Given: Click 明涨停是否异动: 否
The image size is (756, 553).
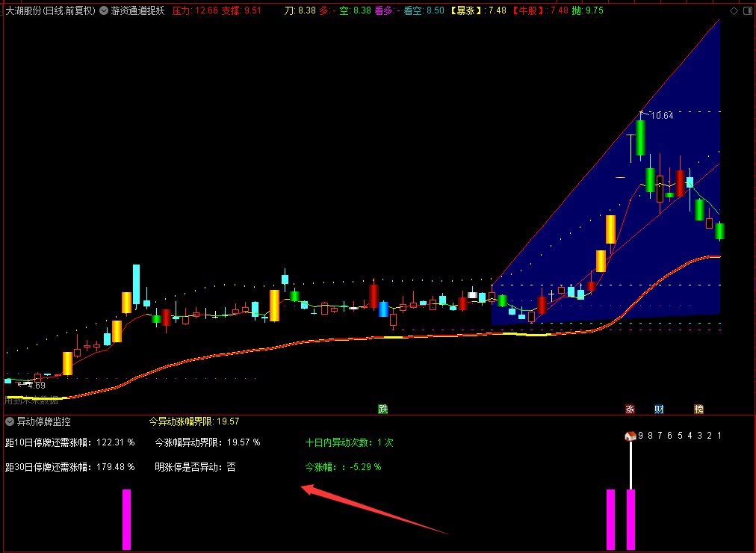Looking at the screenshot, I should (195, 467).
